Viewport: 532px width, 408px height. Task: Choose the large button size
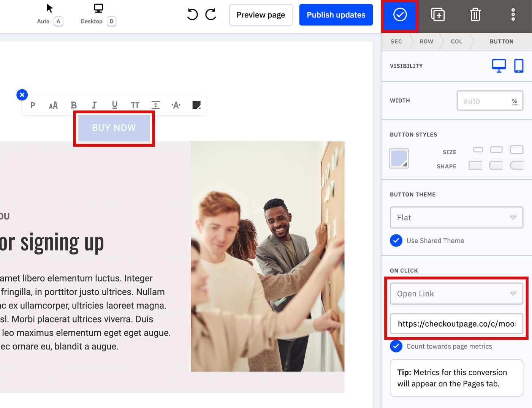point(516,150)
